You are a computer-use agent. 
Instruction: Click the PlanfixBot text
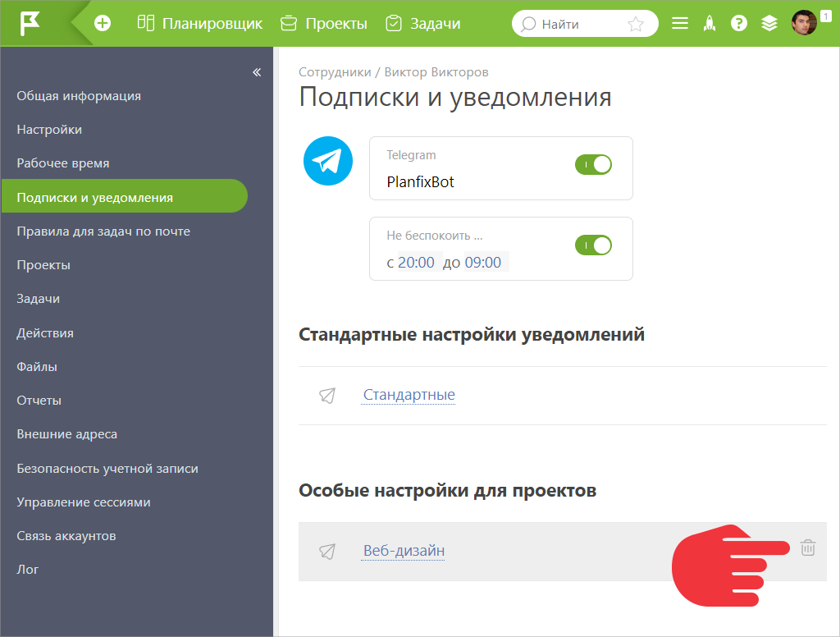(x=421, y=181)
